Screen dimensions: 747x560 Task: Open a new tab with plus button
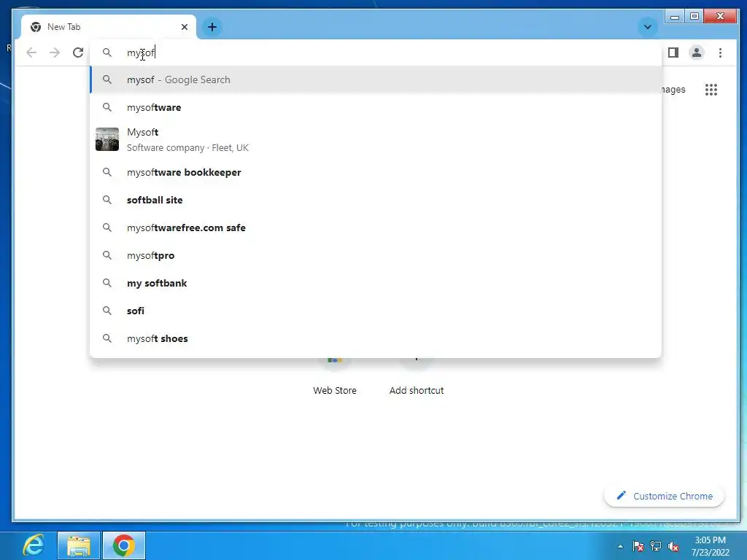pos(212,27)
